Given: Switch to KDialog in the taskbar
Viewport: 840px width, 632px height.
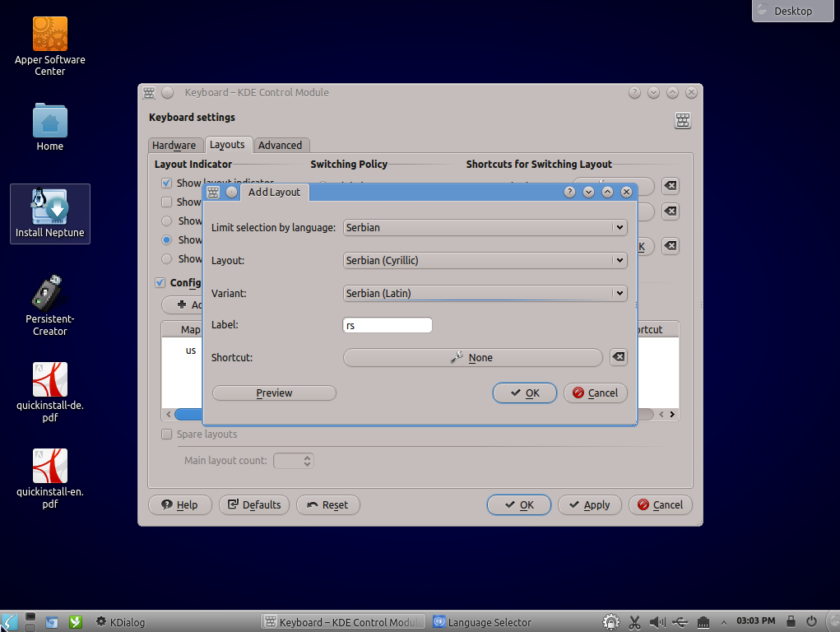Looking at the screenshot, I should click(x=120, y=622).
